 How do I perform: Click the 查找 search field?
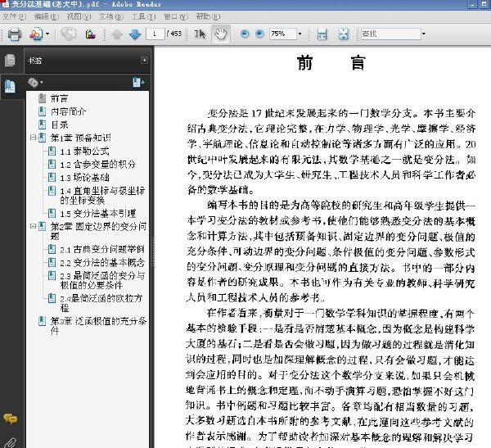click(390, 34)
